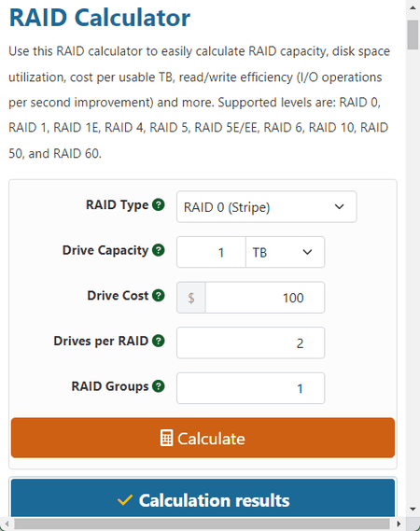Click the Drive Cost question mark icon
This screenshot has height=531, width=420.
(158, 295)
